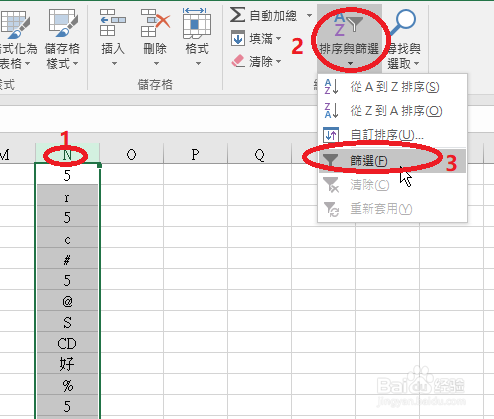
Task: Select column O header
Action: coord(131,154)
